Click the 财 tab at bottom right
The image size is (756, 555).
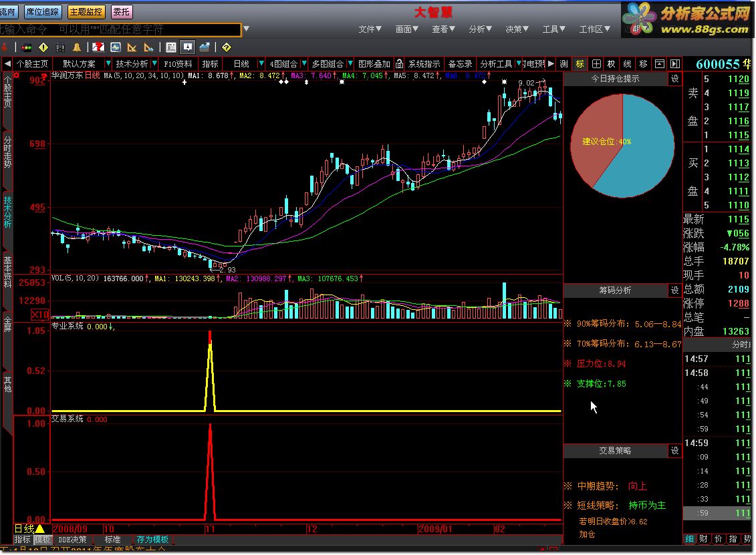coord(703,538)
